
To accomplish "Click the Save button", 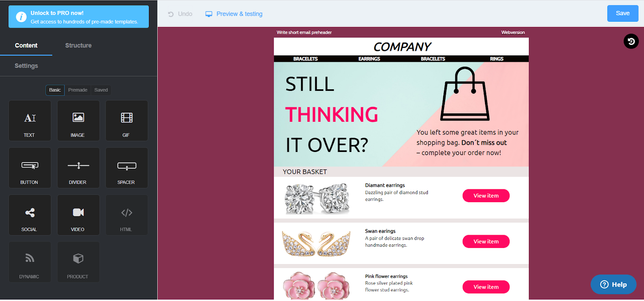I will click(x=623, y=13).
